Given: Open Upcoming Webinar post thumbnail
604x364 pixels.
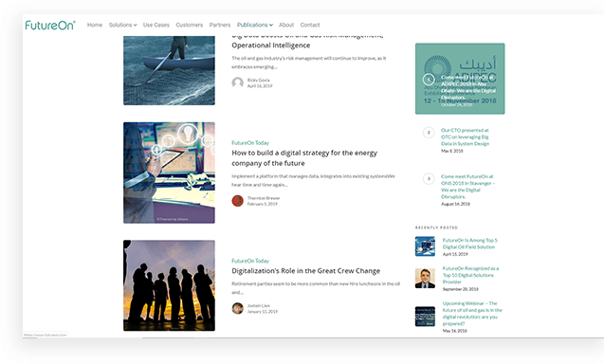Looking at the screenshot, I should pyautogui.click(x=425, y=317).
